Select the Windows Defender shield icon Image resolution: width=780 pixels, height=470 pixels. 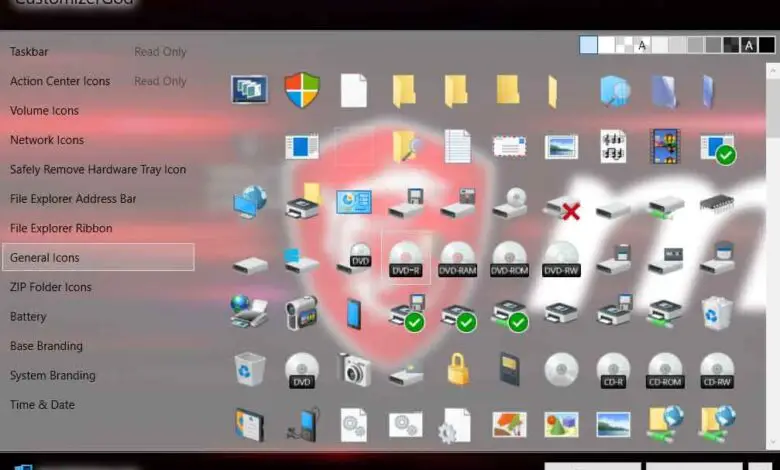302,90
